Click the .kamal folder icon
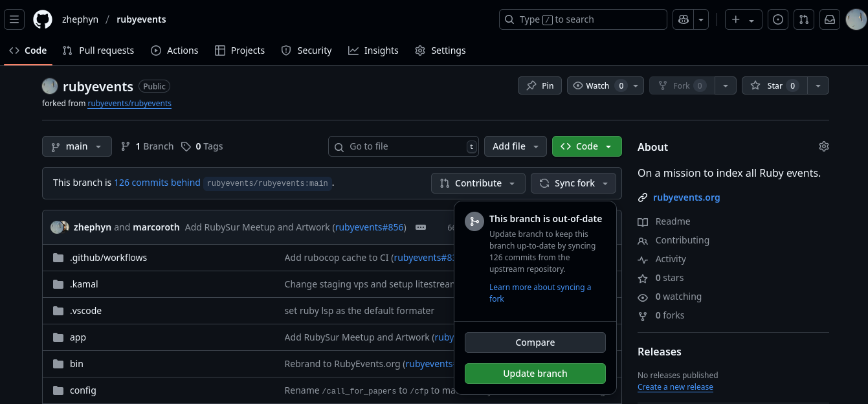 pyautogui.click(x=58, y=284)
